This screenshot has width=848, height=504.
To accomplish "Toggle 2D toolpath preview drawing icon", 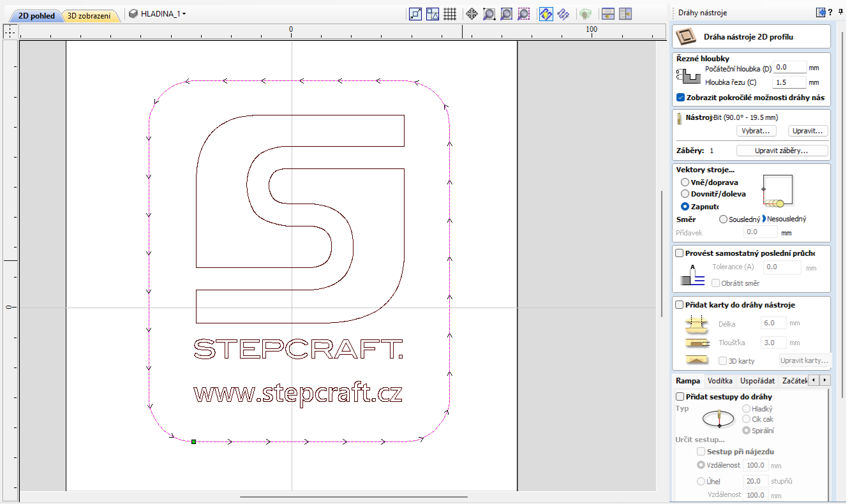I will 546,13.
